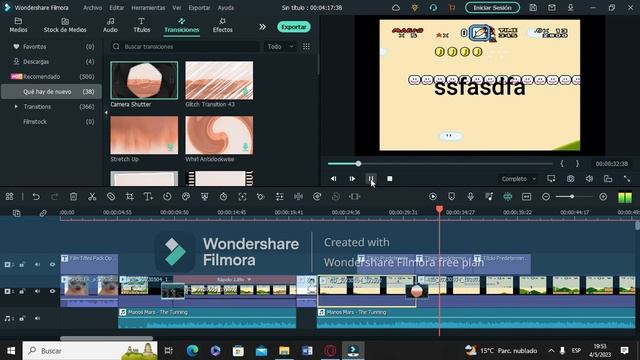Open the clip duration timer tool
The width and height of the screenshot is (640, 360).
[223, 197]
